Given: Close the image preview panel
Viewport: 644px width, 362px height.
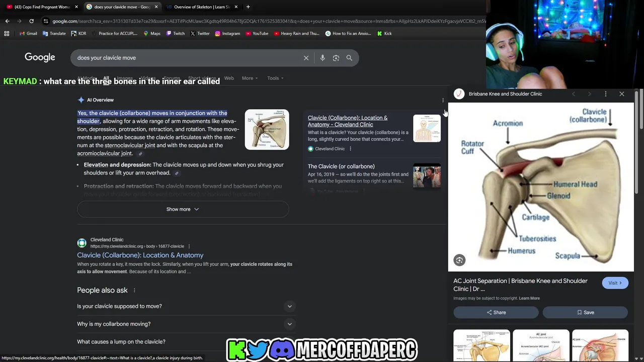Looking at the screenshot, I should click(622, 94).
